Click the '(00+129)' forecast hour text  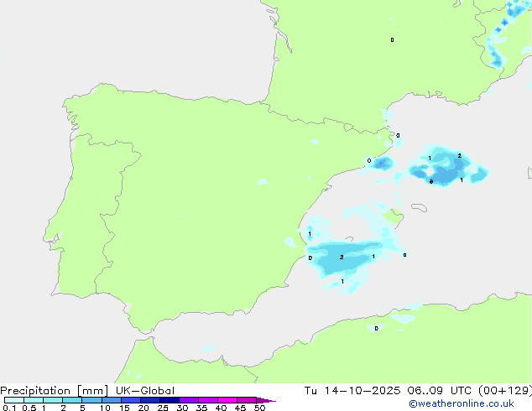pos(505,391)
